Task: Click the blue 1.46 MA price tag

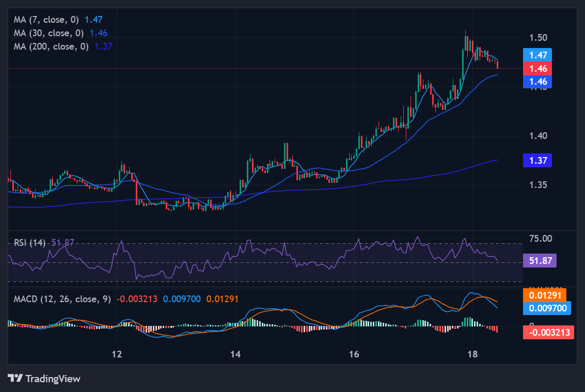Action: click(x=537, y=81)
